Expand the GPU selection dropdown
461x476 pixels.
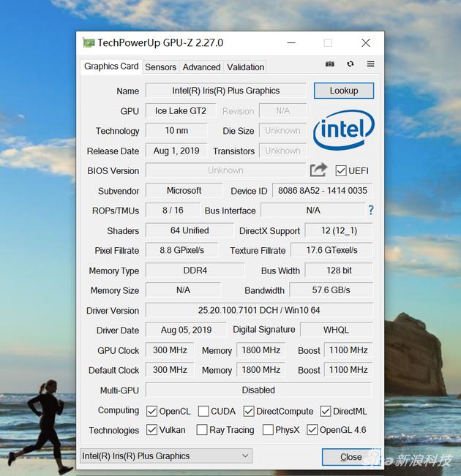coord(166,456)
